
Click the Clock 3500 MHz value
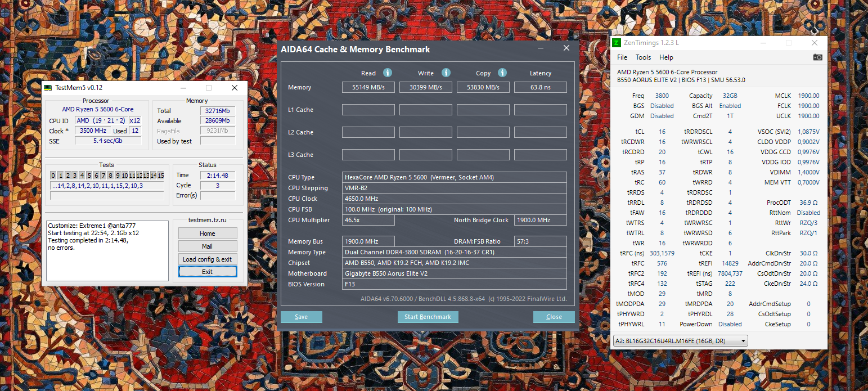[x=93, y=131]
